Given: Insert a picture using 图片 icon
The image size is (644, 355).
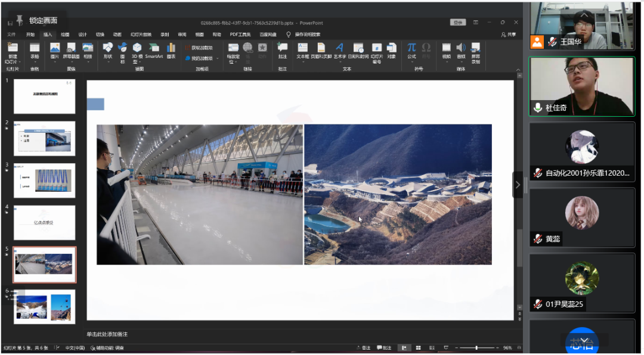Looking at the screenshot, I should click(55, 50).
